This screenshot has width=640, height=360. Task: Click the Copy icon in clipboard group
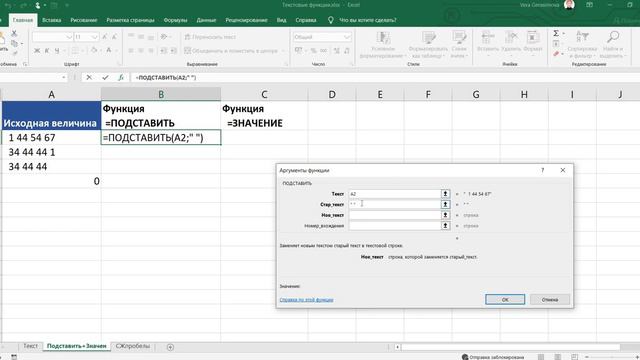(14, 43)
